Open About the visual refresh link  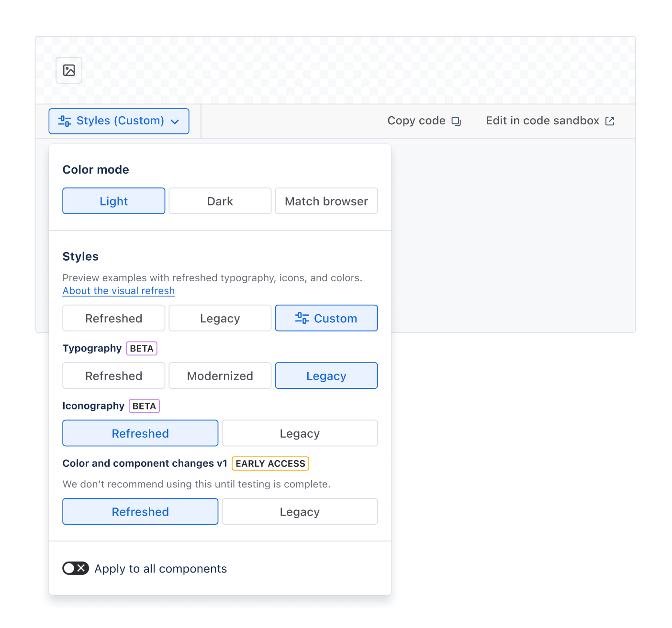pyautogui.click(x=118, y=291)
